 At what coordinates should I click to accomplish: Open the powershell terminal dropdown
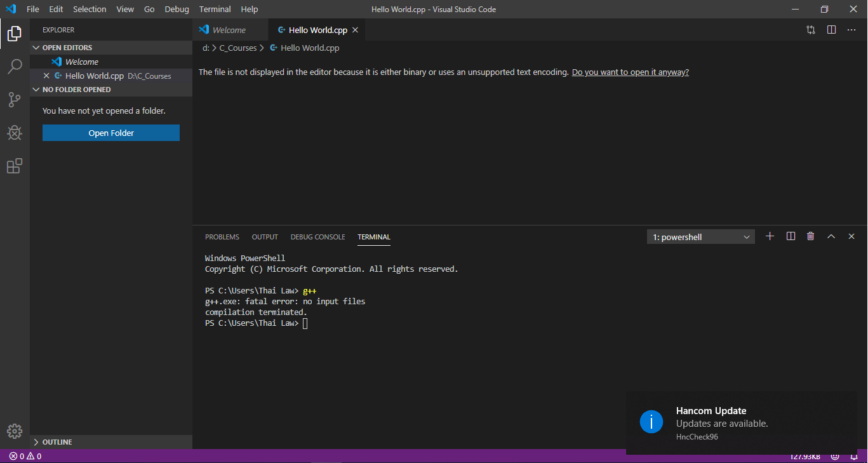[x=700, y=236]
